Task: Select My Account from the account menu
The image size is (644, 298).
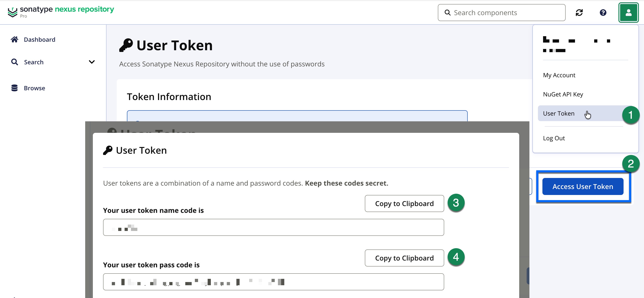Action: click(x=559, y=75)
